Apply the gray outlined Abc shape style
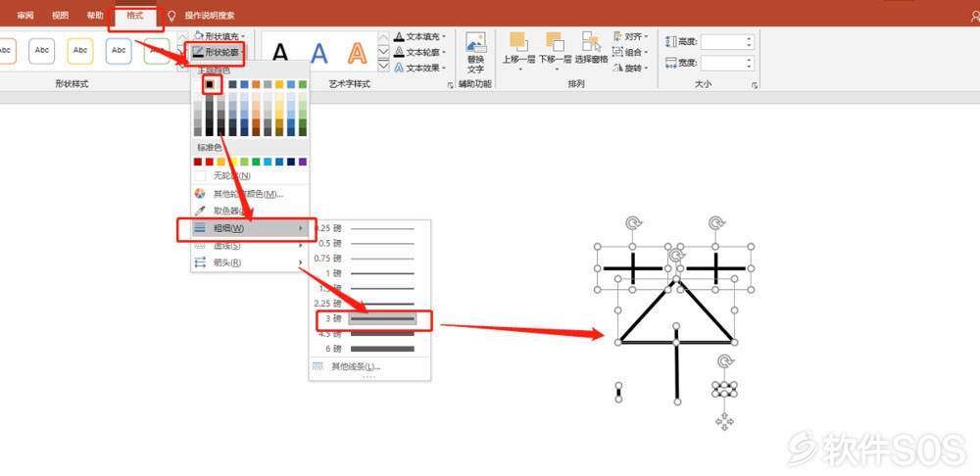Viewport: 980px width, 476px height. tap(42, 51)
